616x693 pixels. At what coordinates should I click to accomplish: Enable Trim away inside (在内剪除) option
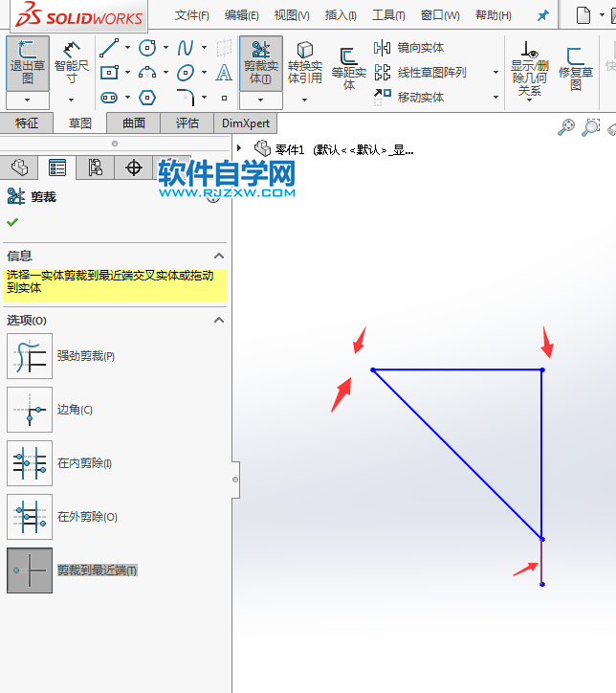30,463
